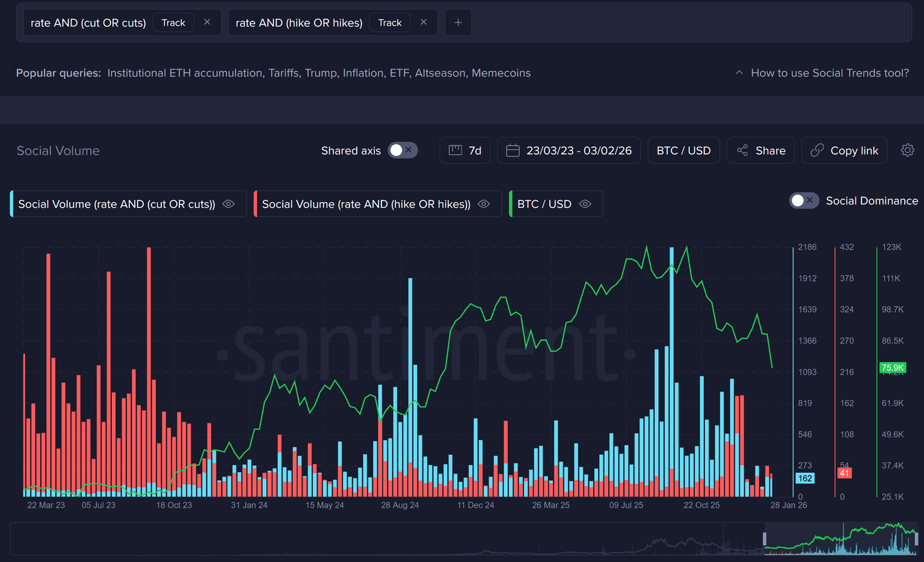
Task: Select the Inflation popular query
Action: coord(363,73)
